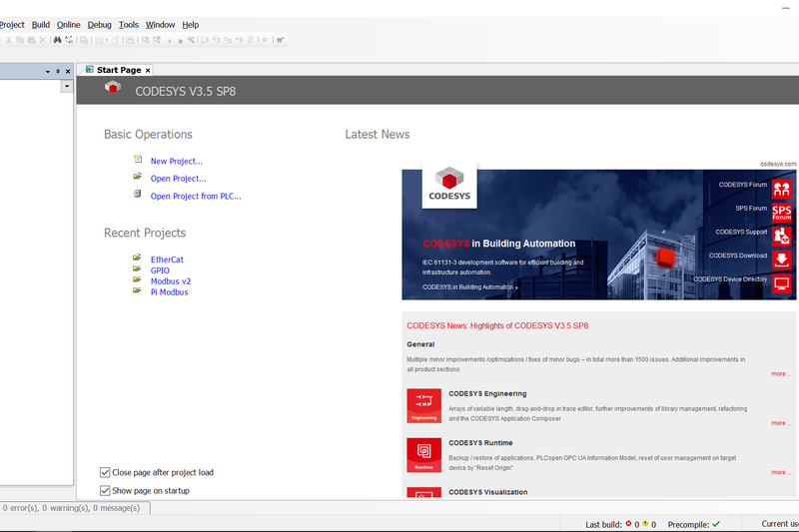Uncheck Show page on startup

pyautogui.click(x=105, y=491)
